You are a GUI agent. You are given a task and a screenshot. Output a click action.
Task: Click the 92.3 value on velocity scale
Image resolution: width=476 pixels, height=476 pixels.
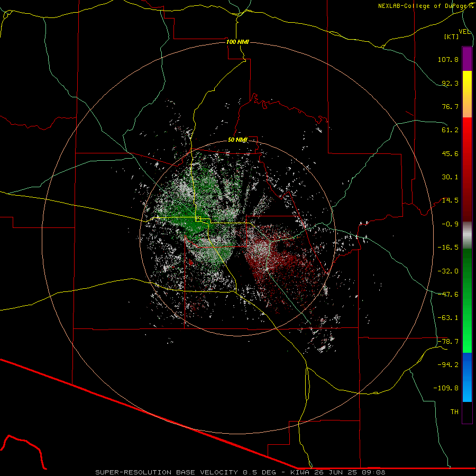pos(450,83)
